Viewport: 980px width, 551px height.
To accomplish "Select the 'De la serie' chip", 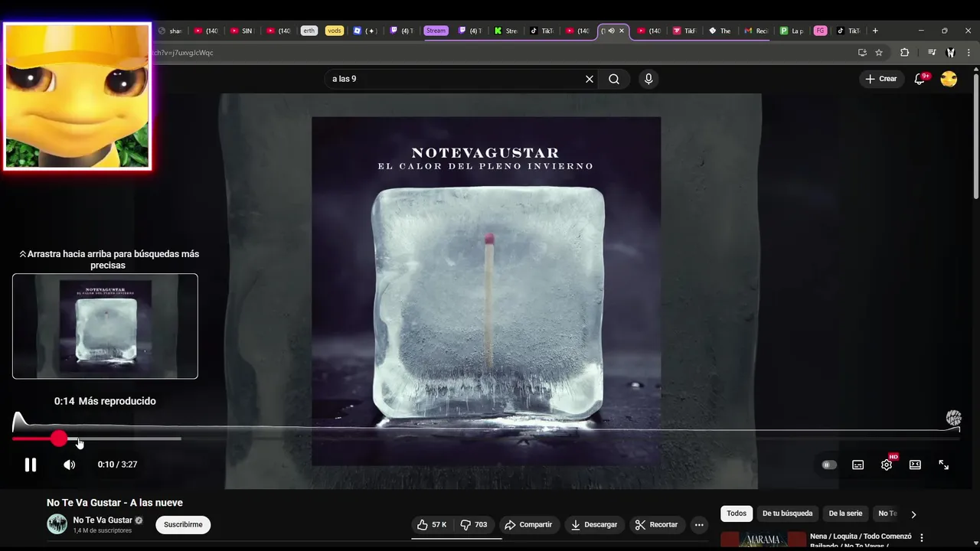I will 845,514.
